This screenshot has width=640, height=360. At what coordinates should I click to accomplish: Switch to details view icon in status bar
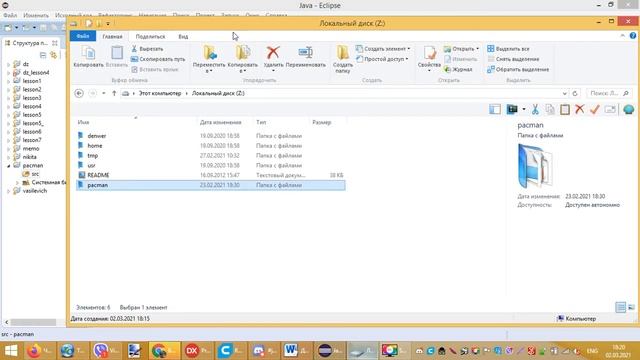620,307
